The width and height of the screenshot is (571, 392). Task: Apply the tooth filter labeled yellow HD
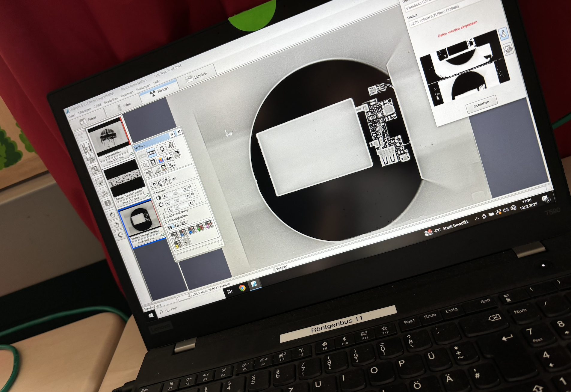[178, 244]
